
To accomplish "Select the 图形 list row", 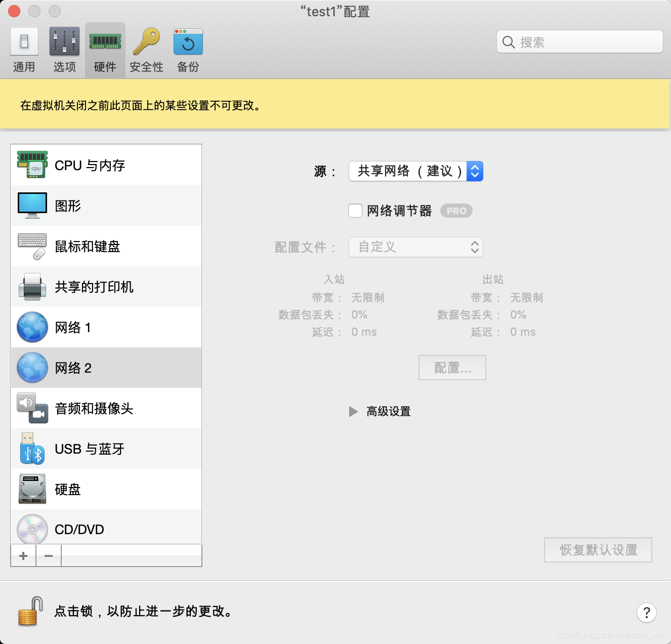I will (106, 206).
